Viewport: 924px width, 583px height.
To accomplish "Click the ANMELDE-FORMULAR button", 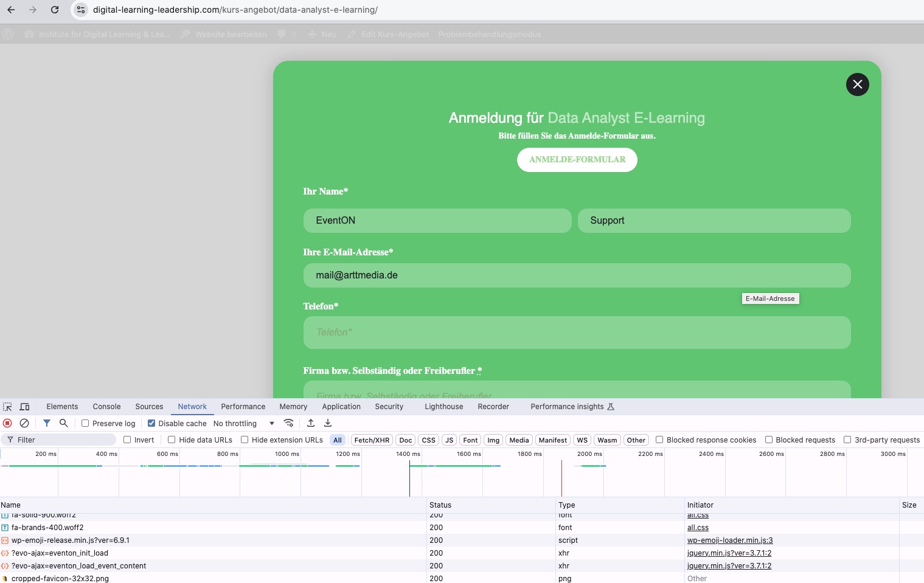I will 577,160.
